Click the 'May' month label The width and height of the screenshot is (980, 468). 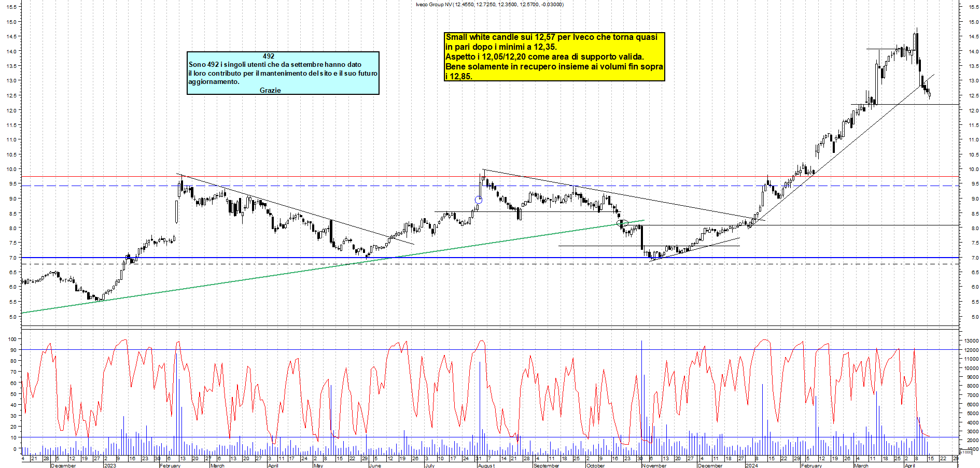318,465
